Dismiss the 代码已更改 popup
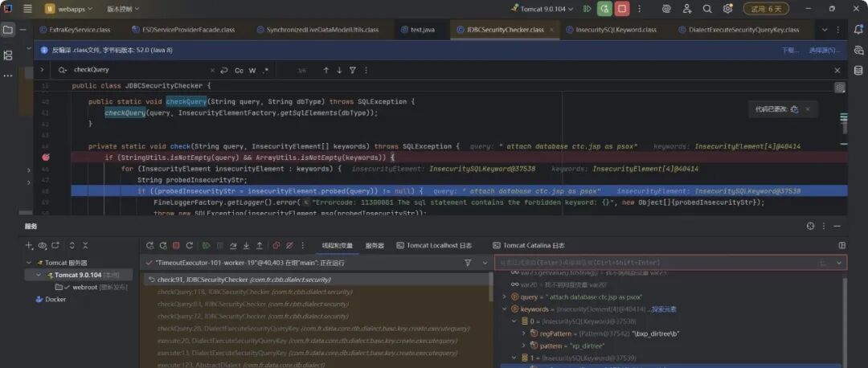The height and width of the screenshot is (368, 868). point(808,109)
